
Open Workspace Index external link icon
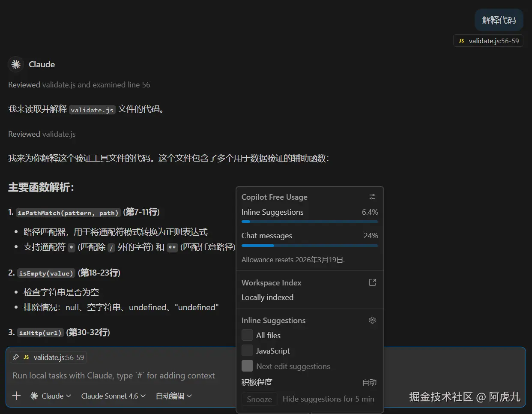tap(372, 282)
